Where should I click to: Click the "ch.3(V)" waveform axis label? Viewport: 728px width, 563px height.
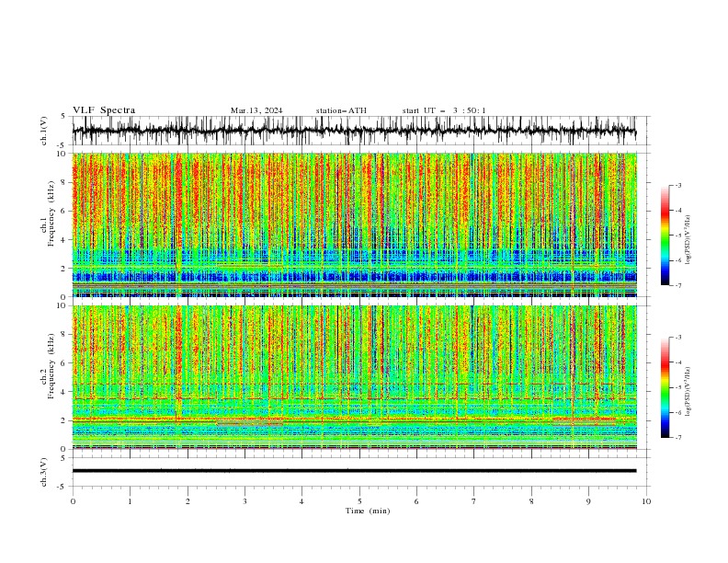click(x=44, y=472)
